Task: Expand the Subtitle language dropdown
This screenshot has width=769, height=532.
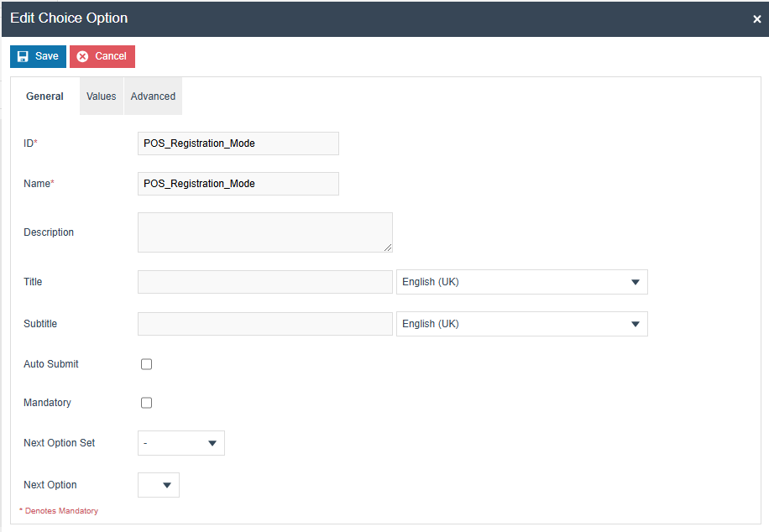Action: pyautogui.click(x=521, y=324)
